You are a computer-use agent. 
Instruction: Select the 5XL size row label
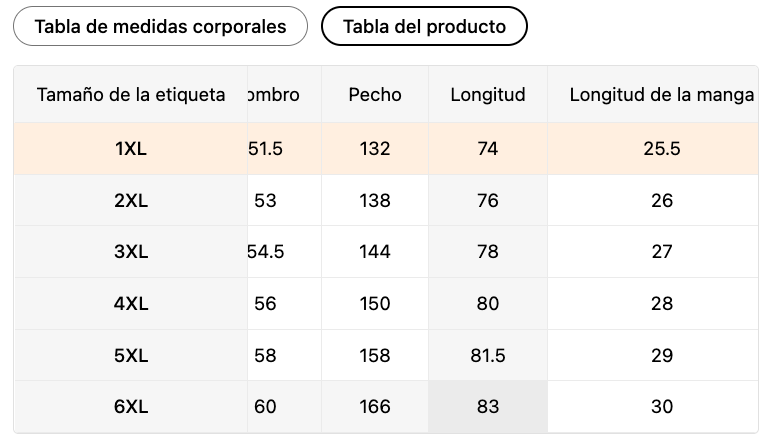click(131, 355)
